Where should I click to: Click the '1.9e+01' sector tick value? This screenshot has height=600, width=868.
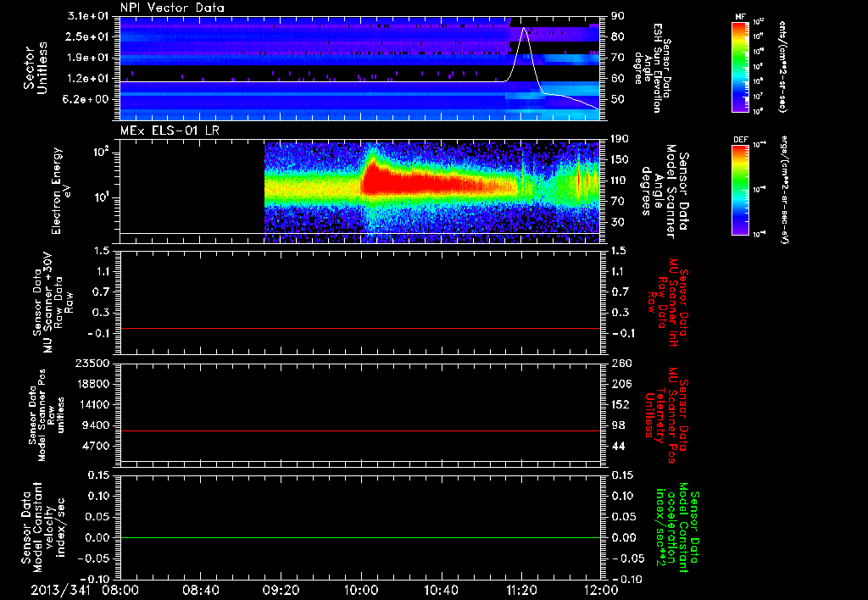click(88, 58)
